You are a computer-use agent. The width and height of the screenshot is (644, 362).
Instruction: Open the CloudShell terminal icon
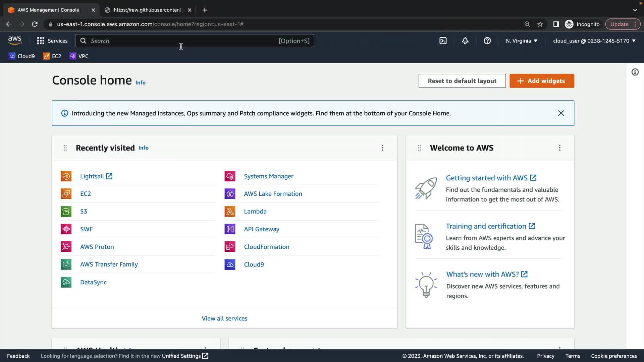443,41
